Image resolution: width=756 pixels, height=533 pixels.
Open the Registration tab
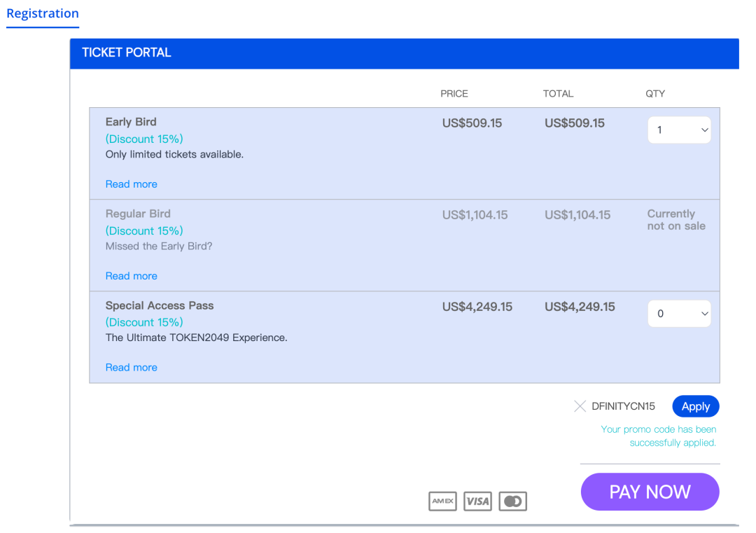[x=43, y=13]
